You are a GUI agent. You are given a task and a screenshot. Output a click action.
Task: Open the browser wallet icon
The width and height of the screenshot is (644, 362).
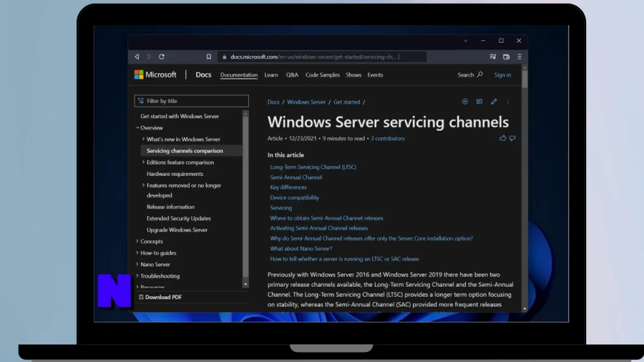tap(506, 57)
